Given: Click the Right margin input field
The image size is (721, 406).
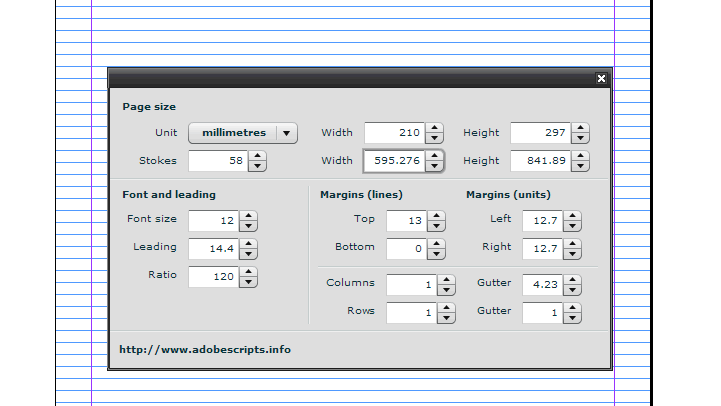Looking at the screenshot, I should pos(543,249).
